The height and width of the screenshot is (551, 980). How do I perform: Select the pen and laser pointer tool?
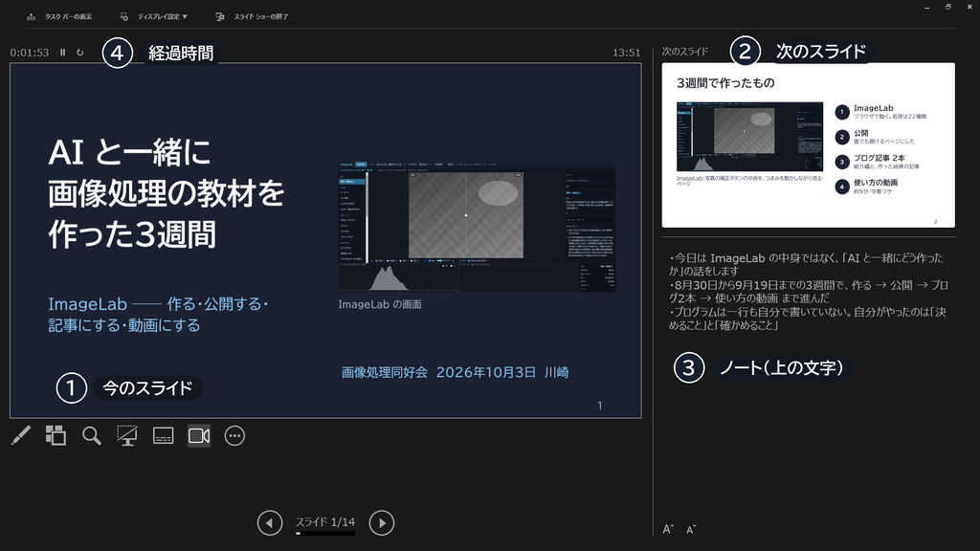click(21, 435)
